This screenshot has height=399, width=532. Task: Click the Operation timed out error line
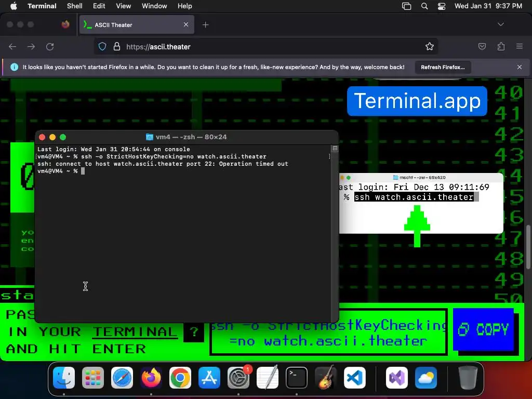(x=163, y=164)
